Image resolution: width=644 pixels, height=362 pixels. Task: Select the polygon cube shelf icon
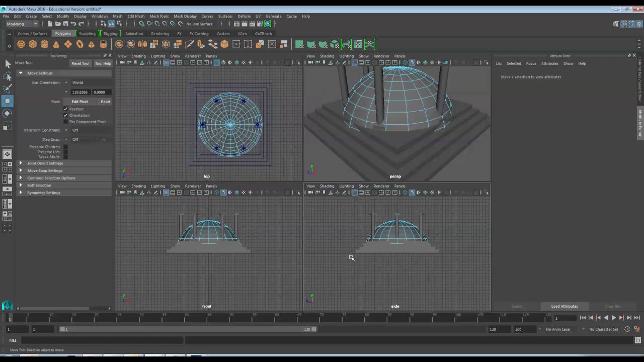[x=33, y=44]
